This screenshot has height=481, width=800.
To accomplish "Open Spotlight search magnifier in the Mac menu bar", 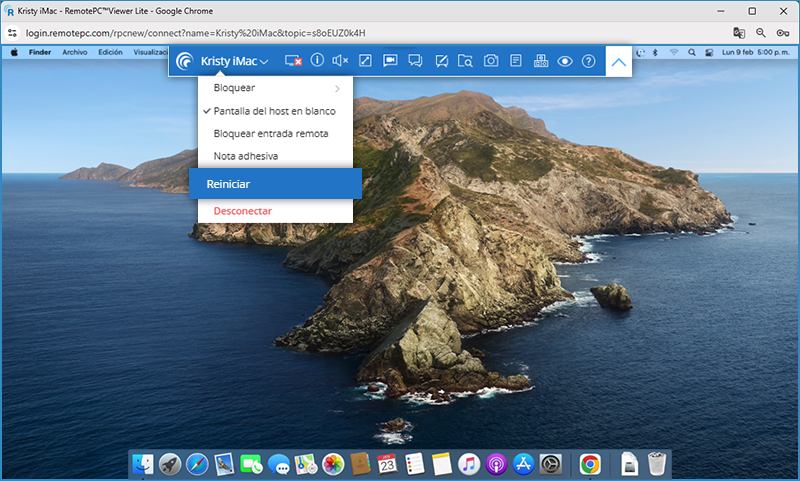I will pos(692,52).
